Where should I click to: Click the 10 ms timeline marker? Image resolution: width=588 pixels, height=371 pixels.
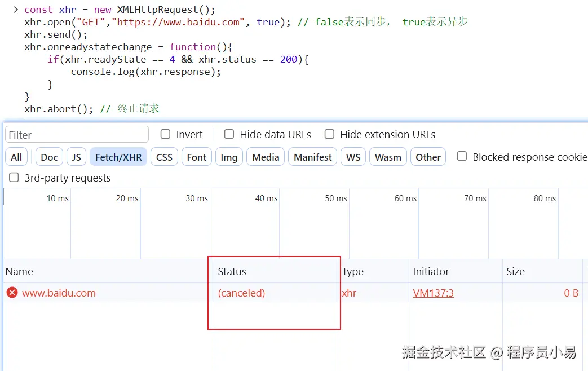[58, 198]
